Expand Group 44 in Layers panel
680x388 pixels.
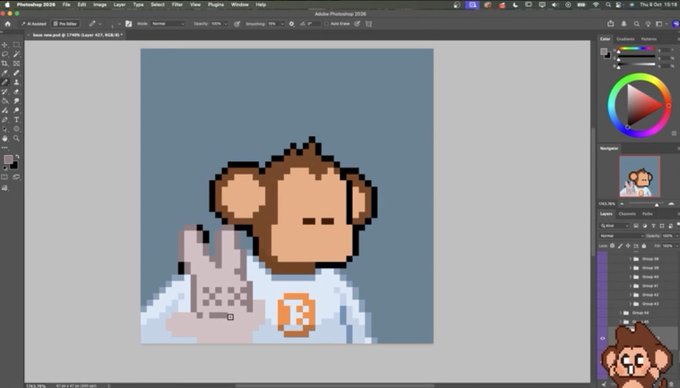click(x=621, y=313)
